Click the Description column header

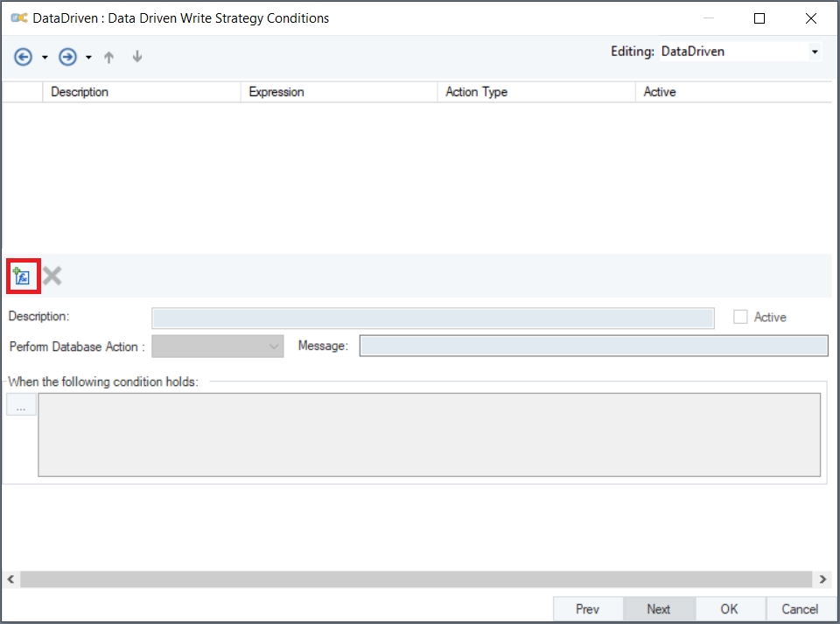141,92
